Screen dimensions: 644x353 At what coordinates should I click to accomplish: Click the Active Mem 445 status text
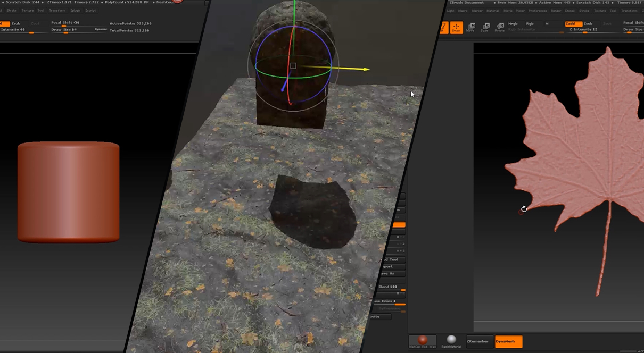(x=555, y=2)
